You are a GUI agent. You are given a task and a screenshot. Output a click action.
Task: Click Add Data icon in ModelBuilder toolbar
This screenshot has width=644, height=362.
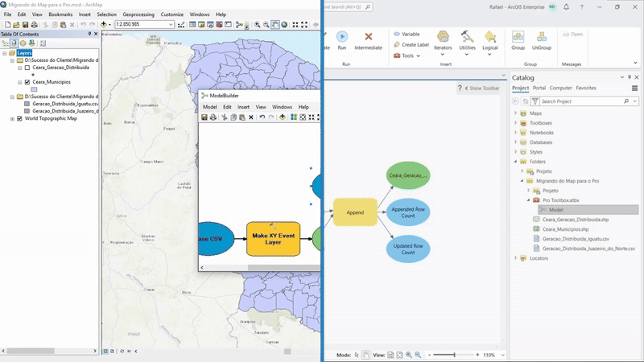[x=283, y=117]
